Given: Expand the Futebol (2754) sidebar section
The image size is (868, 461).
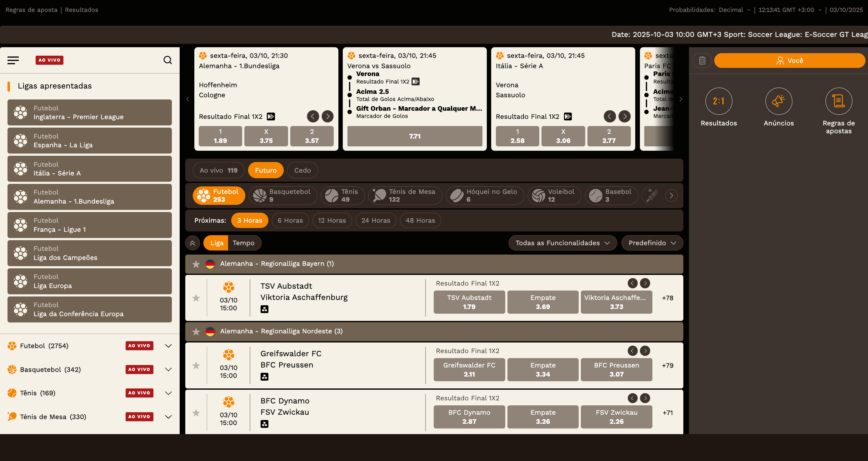Looking at the screenshot, I should 168,346.
